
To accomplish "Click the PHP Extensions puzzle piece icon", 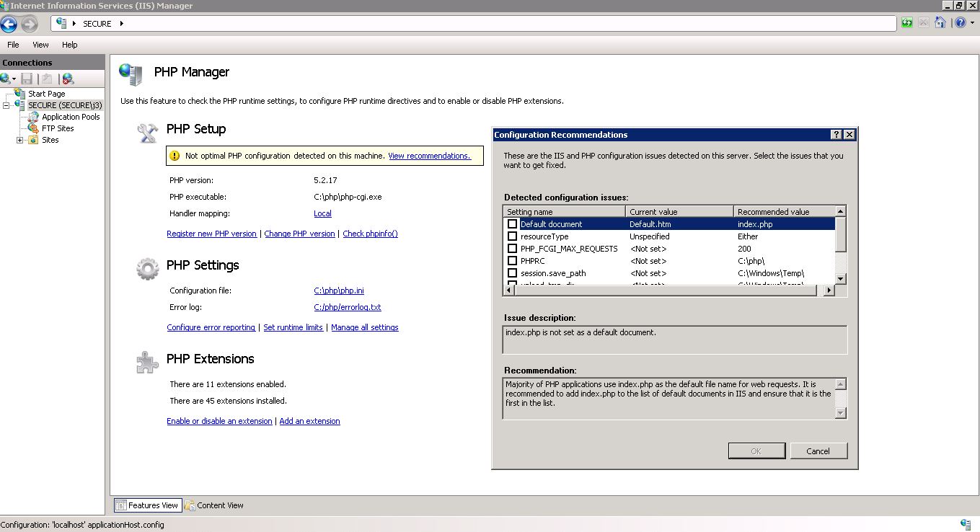I will click(x=147, y=362).
